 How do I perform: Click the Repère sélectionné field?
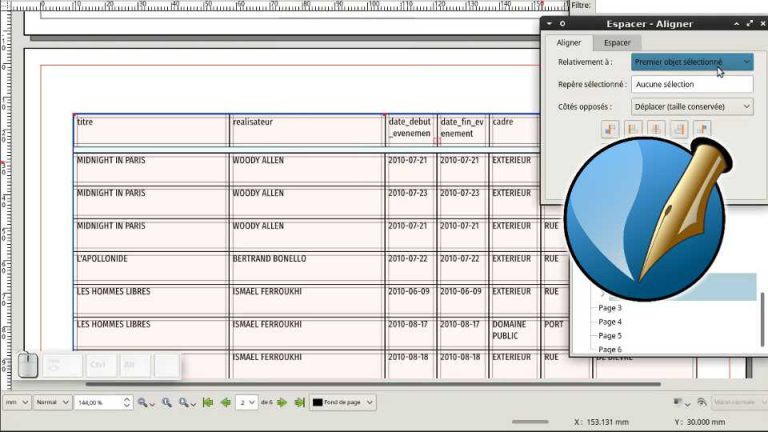(x=692, y=84)
